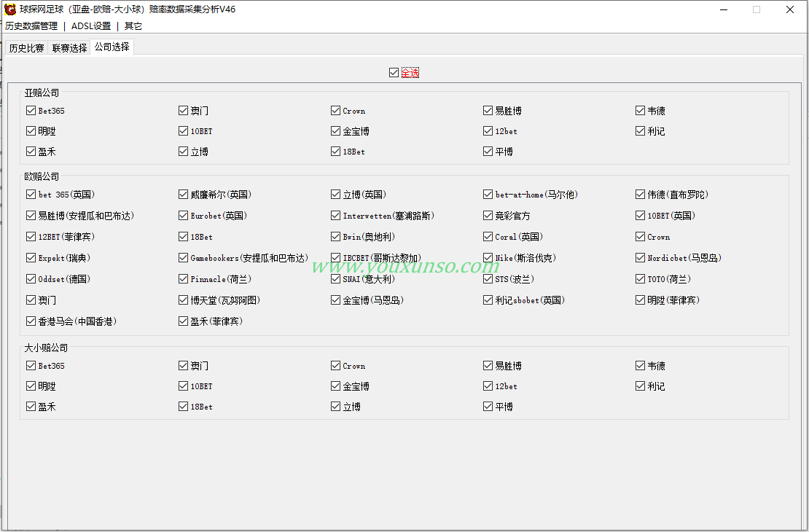Disable 金宝博(马恩岛) checkbox
Screen dimensions: 809x532
[335, 300]
